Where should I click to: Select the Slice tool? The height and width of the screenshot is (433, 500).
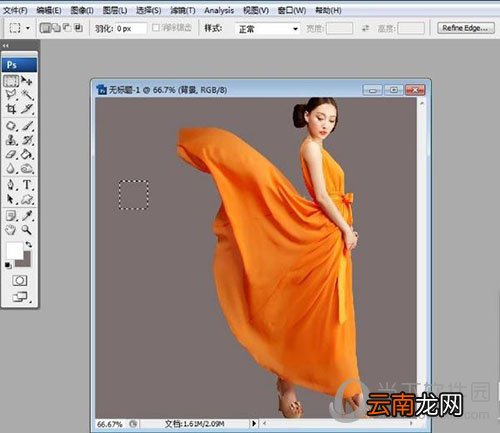tap(27, 109)
